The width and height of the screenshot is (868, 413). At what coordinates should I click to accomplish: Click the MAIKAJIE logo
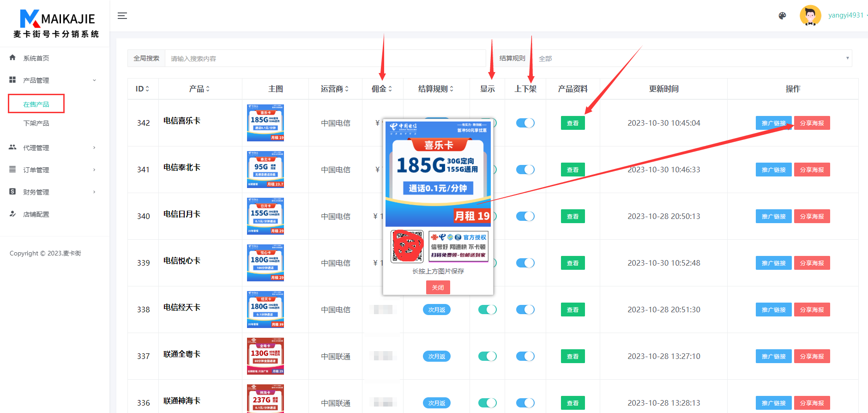tap(56, 24)
